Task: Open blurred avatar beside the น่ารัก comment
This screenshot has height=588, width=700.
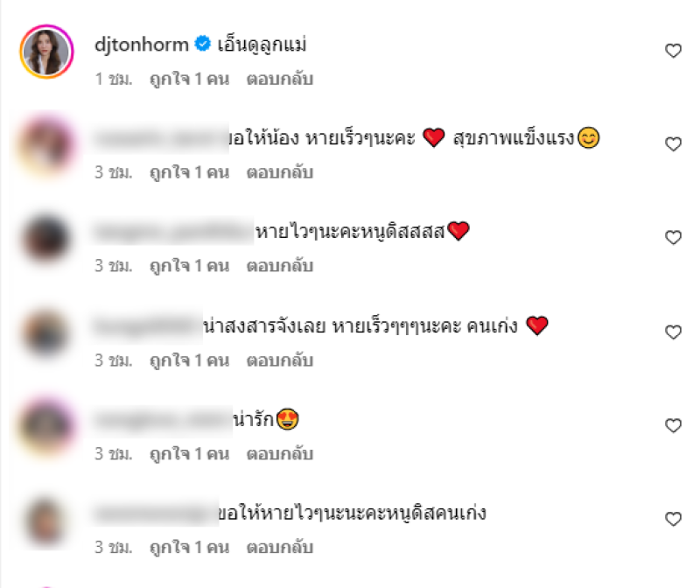Action: 46,425
